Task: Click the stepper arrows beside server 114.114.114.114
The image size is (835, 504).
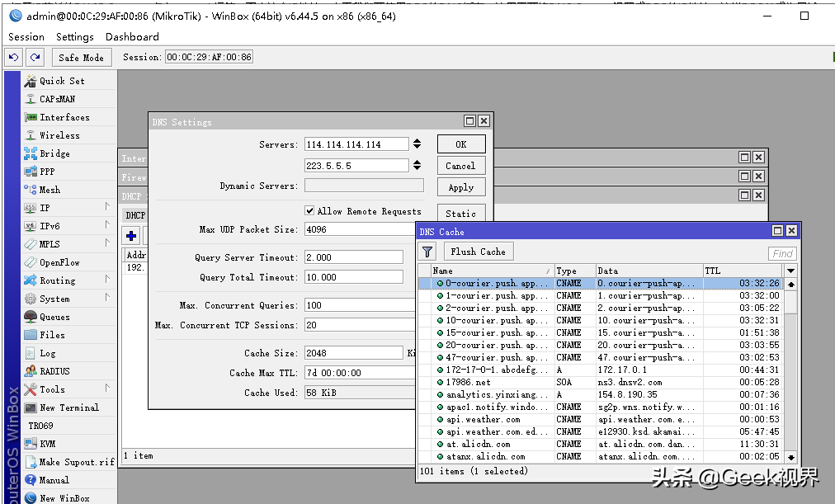Action: [x=417, y=144]
